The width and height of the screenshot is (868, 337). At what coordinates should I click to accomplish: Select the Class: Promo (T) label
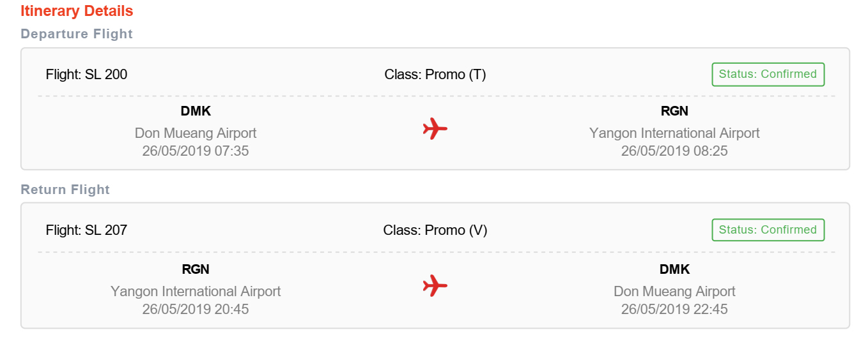[435, 75]
